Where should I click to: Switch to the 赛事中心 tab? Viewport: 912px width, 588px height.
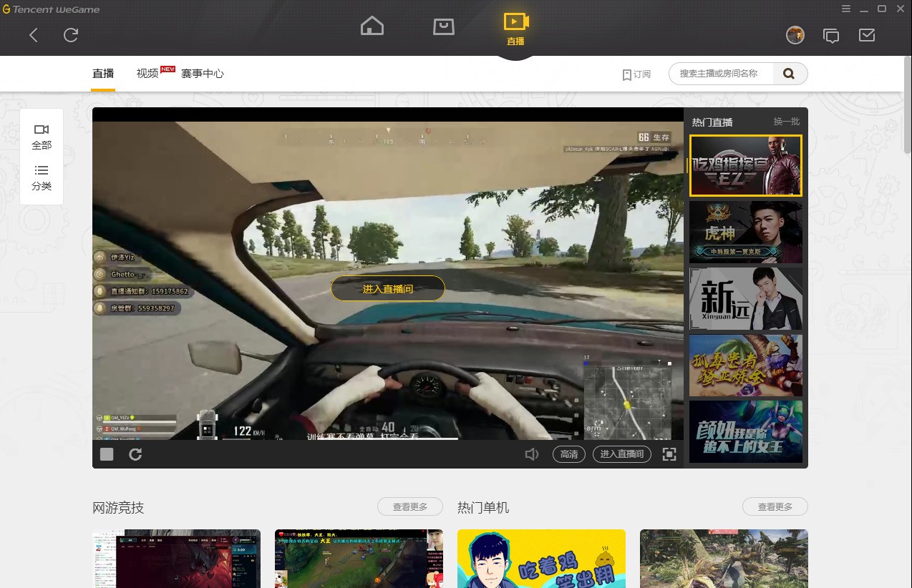(x=203, y=74)
